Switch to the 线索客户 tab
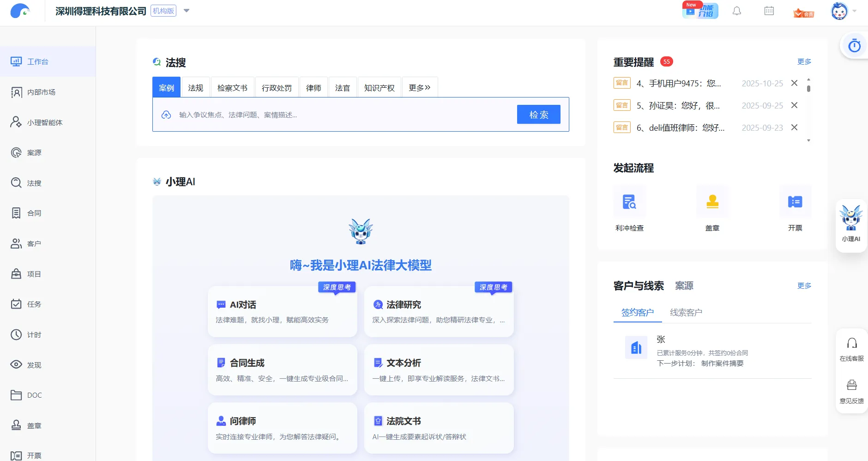This screenshot has height=461, width=868. pos(686,313)
